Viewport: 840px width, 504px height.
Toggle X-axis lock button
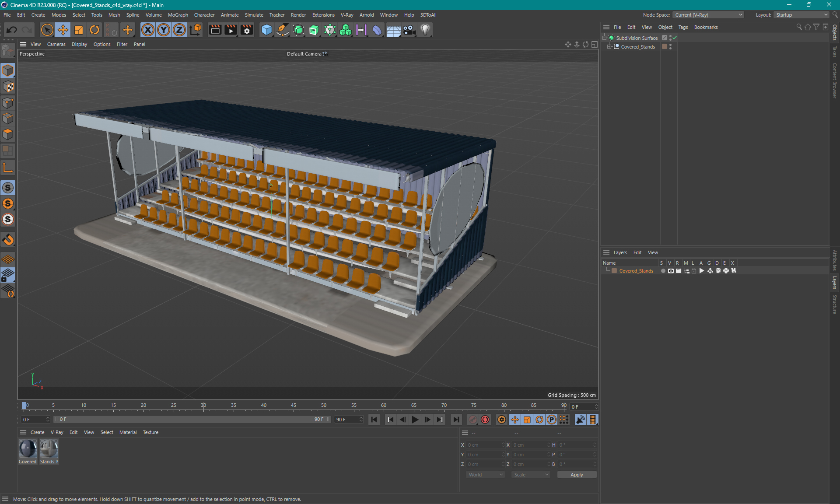[x=148, y=30]
